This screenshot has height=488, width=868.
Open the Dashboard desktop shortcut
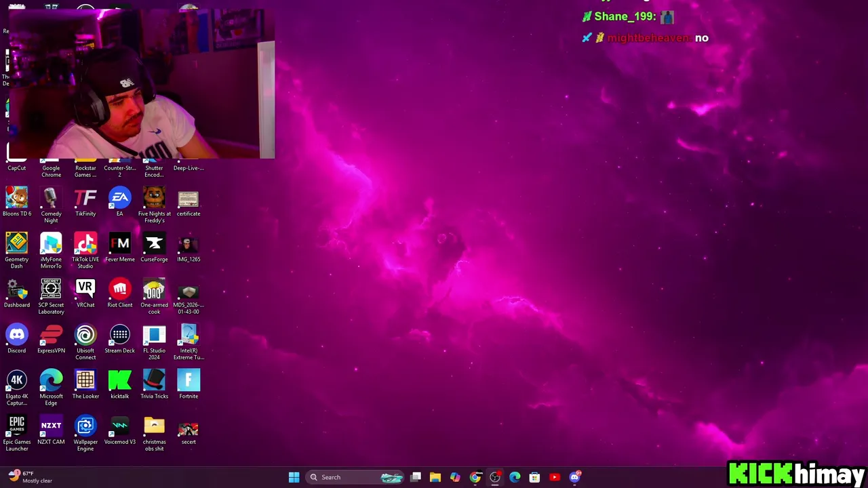(17, 293)
